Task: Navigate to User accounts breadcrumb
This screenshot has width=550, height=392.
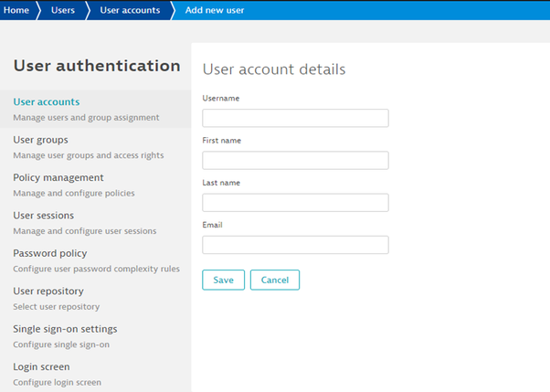Action: pos(129,10)
